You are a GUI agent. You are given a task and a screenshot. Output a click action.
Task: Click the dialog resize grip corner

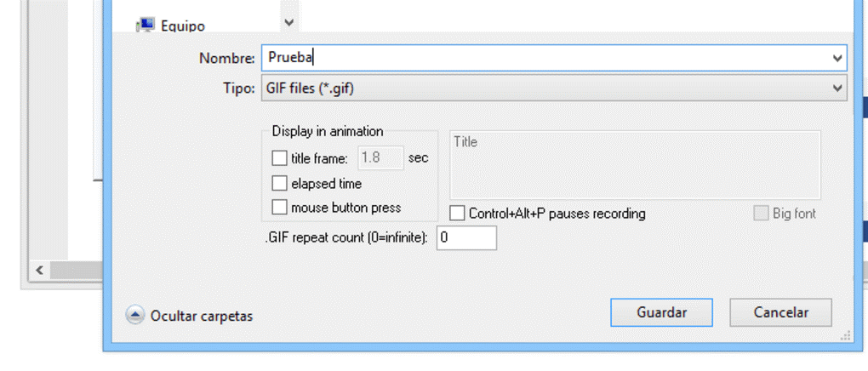[844, 337]
